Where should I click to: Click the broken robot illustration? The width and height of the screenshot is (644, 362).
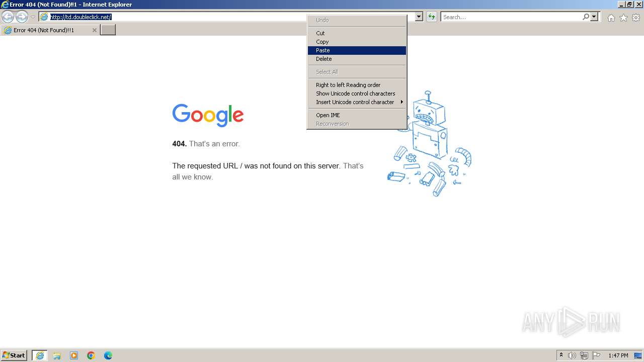[x=429, y=144]
